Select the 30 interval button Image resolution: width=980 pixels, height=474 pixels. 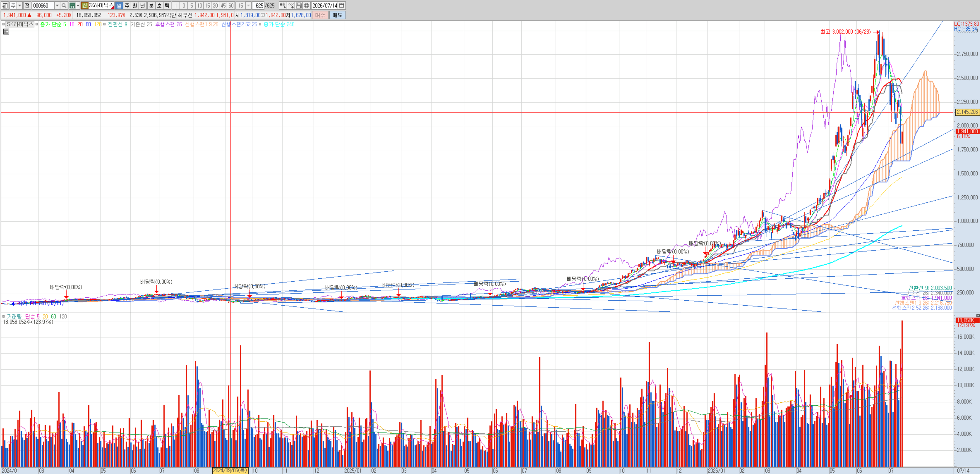coord(215,6)
